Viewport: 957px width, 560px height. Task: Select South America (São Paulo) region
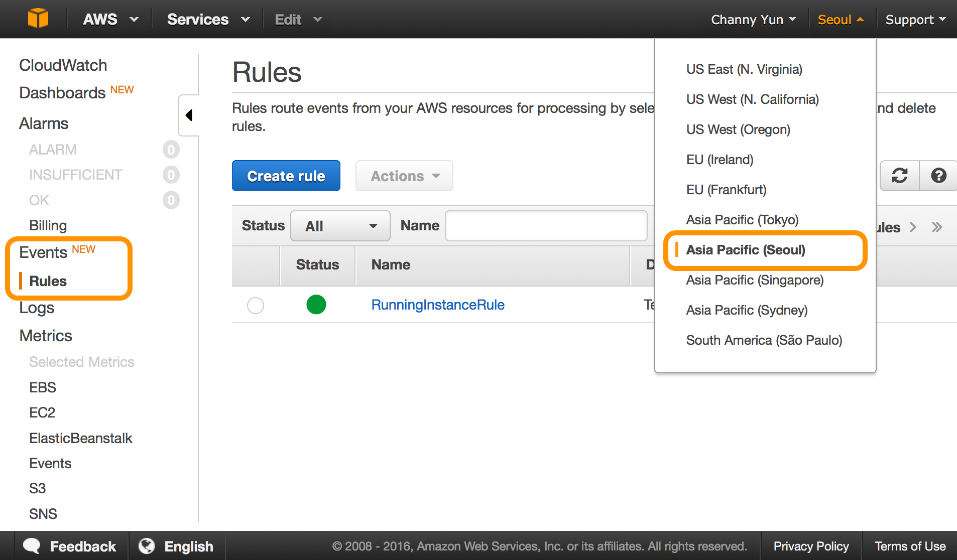(x=764, y=340)
